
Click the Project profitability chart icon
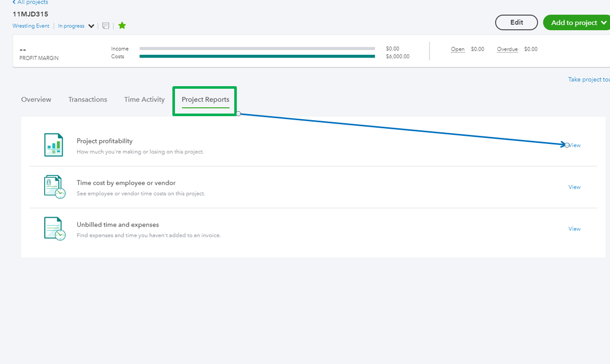54,145
